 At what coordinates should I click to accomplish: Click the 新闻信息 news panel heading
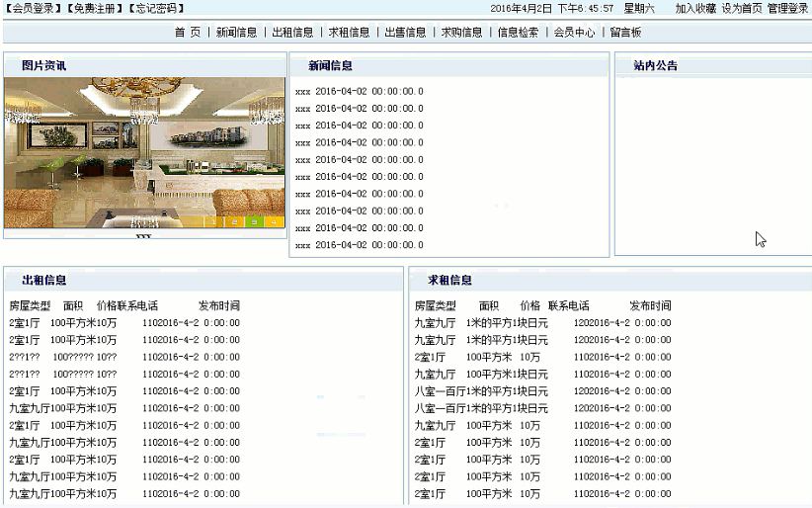click(x=330, y=66)
